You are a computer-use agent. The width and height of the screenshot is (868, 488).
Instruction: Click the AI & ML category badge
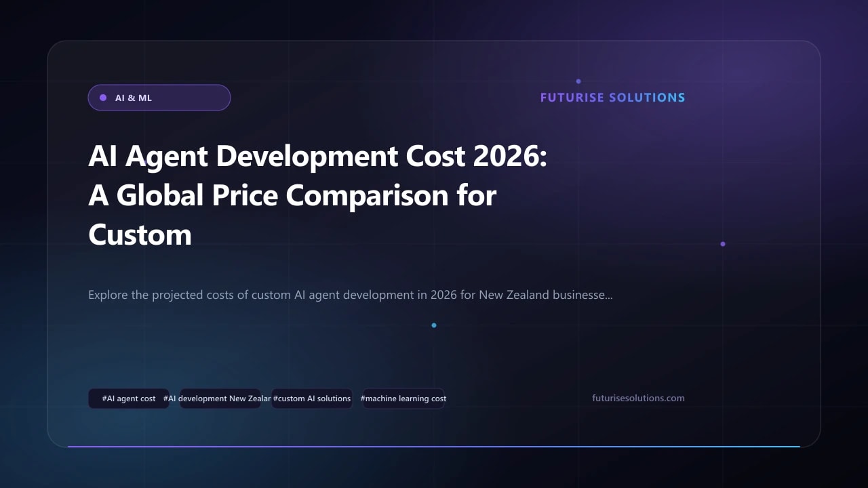[159, 98]
